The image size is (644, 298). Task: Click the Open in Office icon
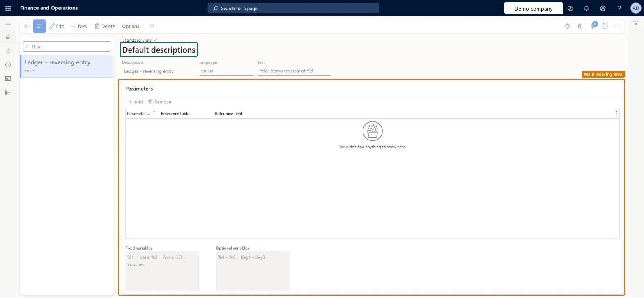point(580,26)
